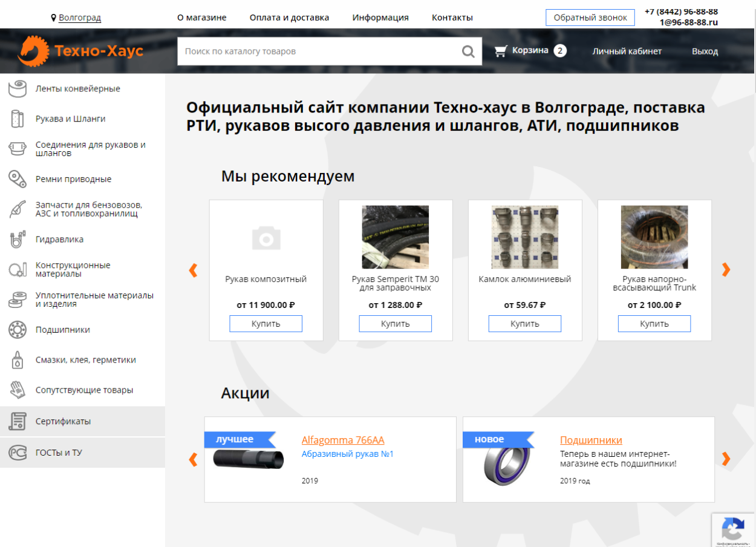Image resolution: width=756 pixels, height=547 pixels.
Task: Buy Рукав композитный
Action: [266, 324]
